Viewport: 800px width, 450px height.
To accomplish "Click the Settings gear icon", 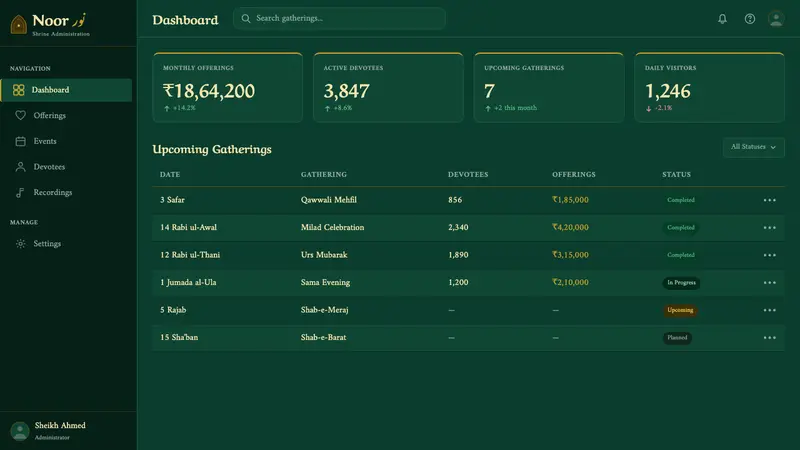I will coord(20,244).
